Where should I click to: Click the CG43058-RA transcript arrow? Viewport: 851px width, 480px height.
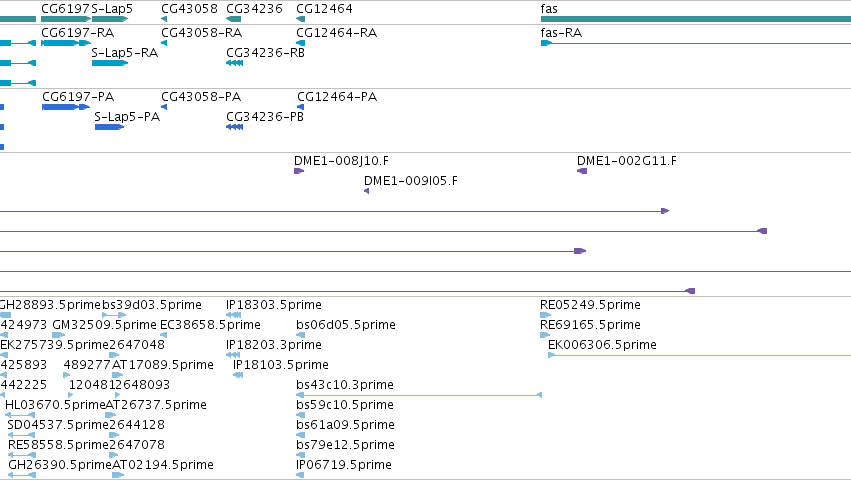coord(164,43)
